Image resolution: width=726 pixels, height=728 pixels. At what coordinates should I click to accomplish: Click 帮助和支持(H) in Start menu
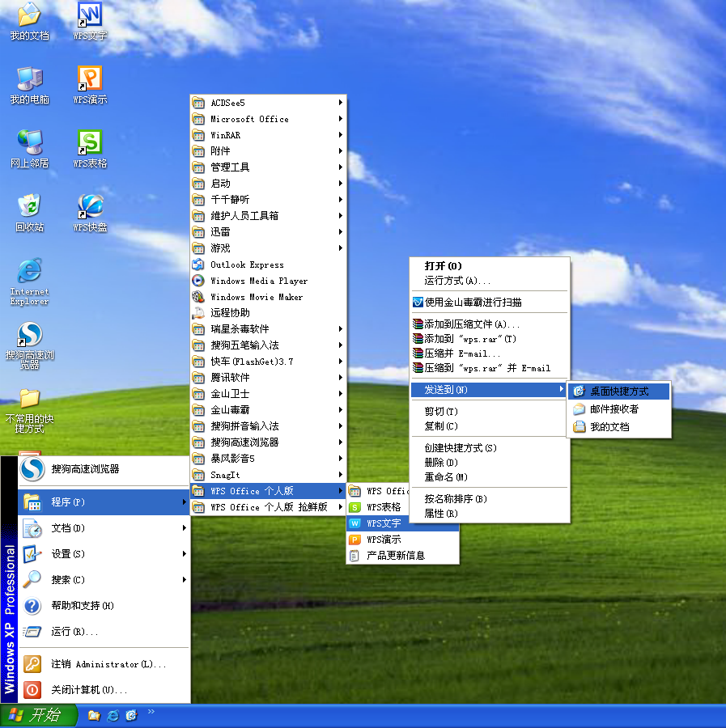click(x=104, y=606)
